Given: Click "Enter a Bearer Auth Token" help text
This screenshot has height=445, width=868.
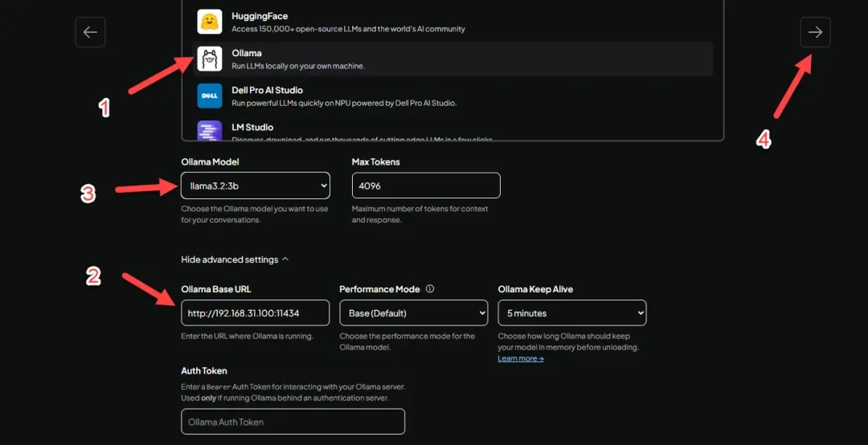Looking at the screenshot, I should click(293, 393).
